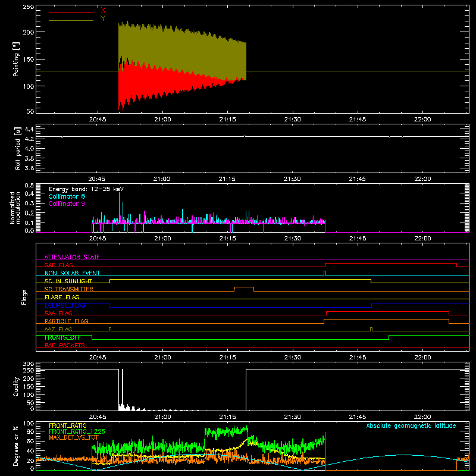Click the 20:45 tick under the Pointing plot
This screenshot has width=476, height=476.
pyautogui.click(x=98, y=120)
